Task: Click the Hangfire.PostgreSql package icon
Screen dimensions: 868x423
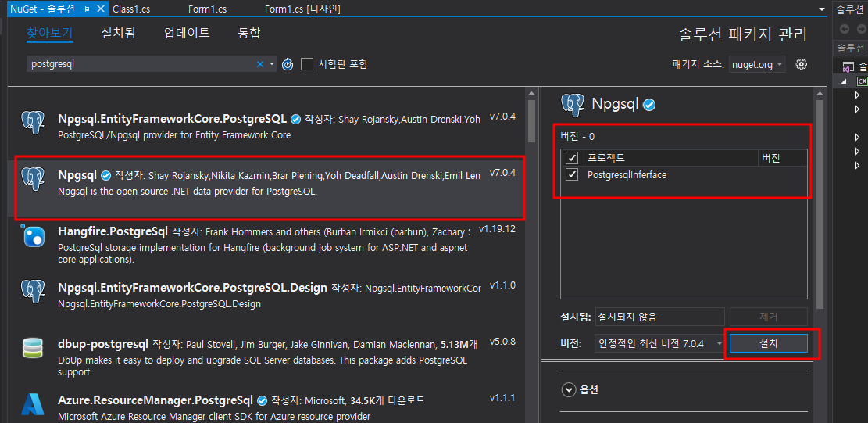Action: (33, 236)
